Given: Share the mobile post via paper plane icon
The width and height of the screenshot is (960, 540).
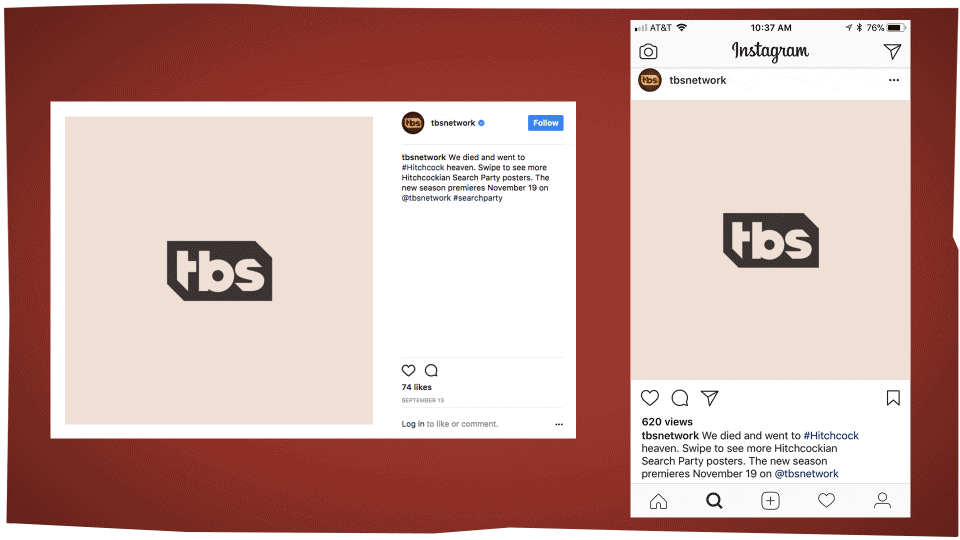Looking at the screenshot, I should point(710,398).
